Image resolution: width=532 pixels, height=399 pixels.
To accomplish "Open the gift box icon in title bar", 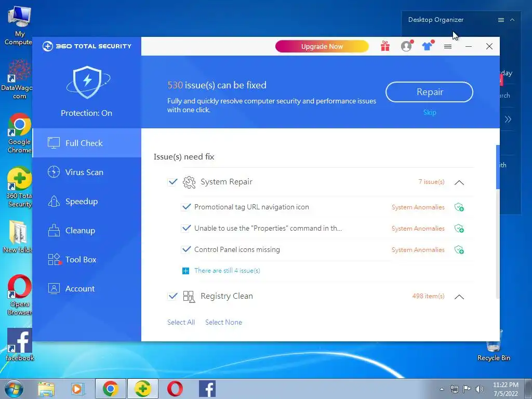I will (385, 46).
